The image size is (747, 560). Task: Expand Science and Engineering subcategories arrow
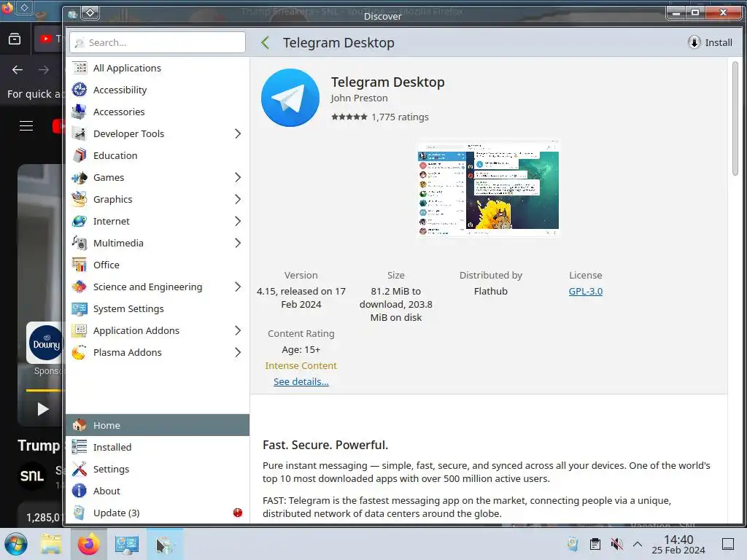coord(238,287)
